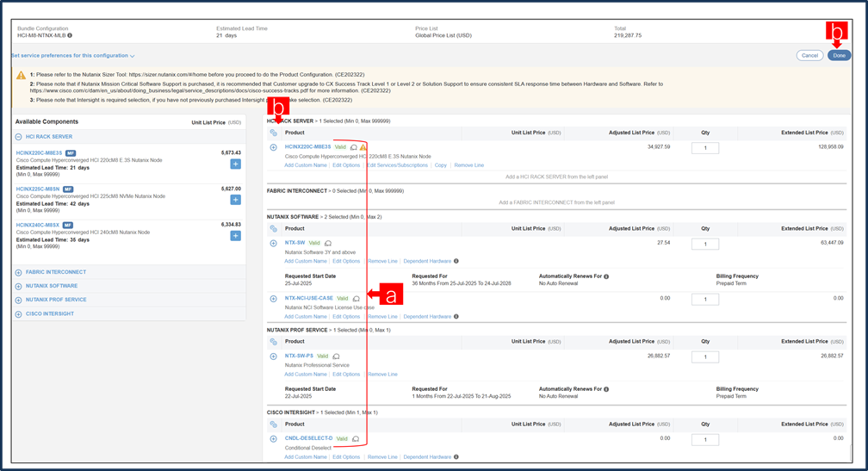868x471 pixels.
Task: Open Set service preferences dropdown
Action: [72, 55]
